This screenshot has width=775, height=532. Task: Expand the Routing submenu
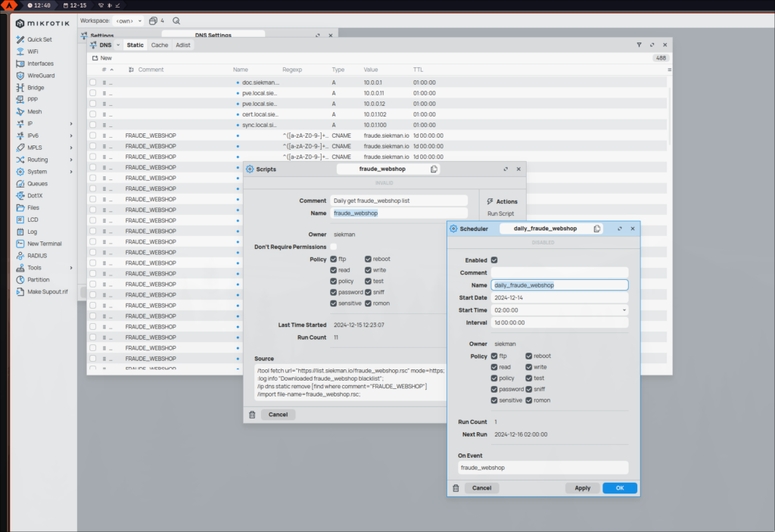pyautogui.click(x=71, y=160)
